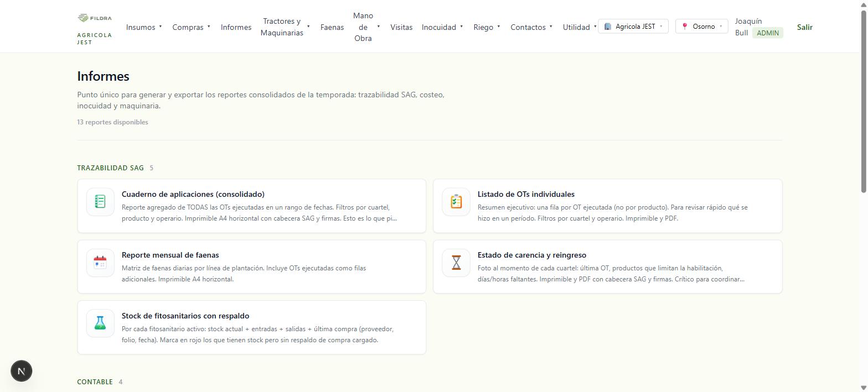Click the Fildra logo icon

(x=95, y=18)
